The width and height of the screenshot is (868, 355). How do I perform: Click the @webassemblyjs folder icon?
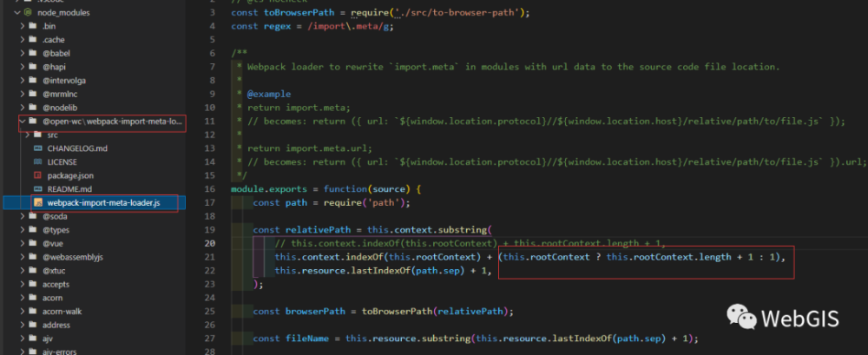(33, 257)
